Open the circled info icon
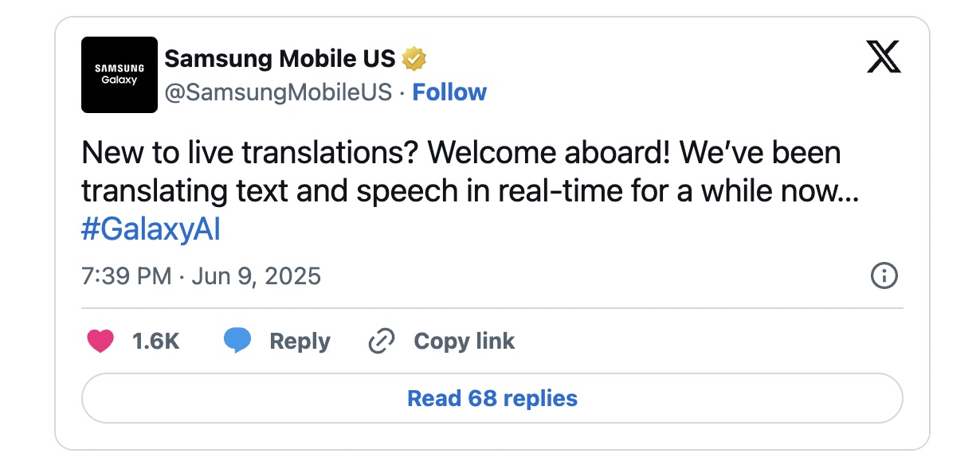Viewport: 980px width, 465px height. 884,276
